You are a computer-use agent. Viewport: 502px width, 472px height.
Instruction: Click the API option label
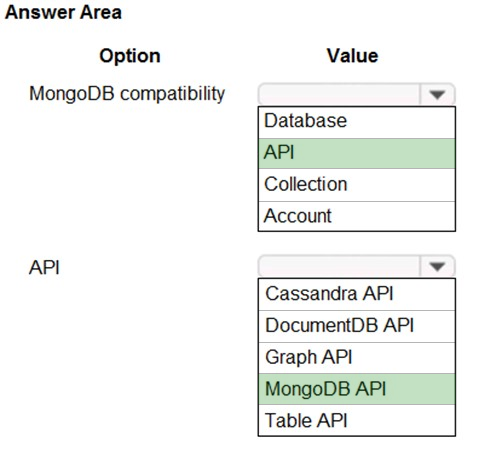pyautogui.click(x=44, y=268)
